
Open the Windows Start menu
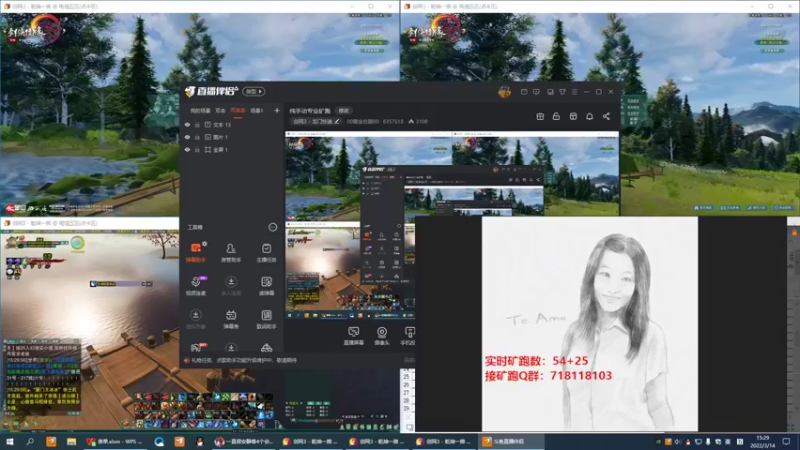pos(10,441)
